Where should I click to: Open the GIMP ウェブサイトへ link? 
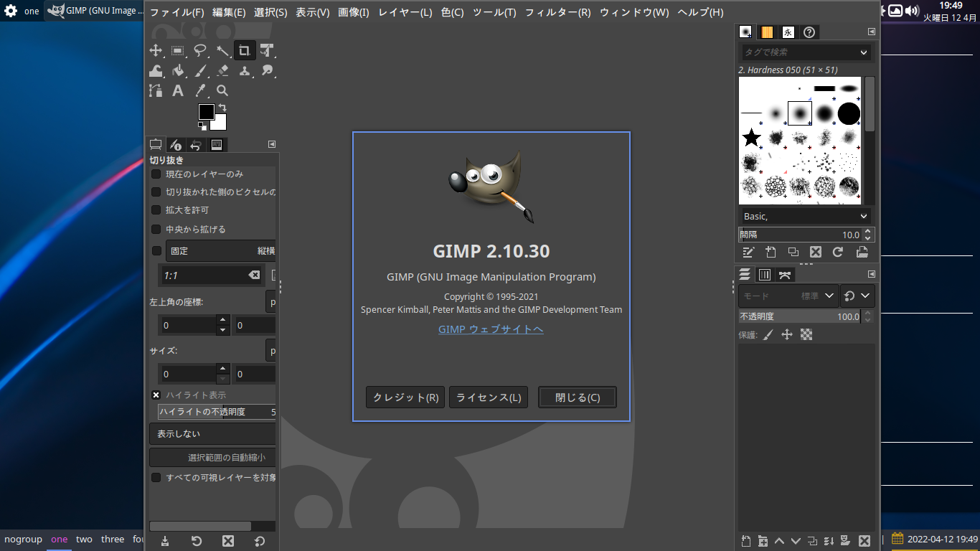[491, 329]
